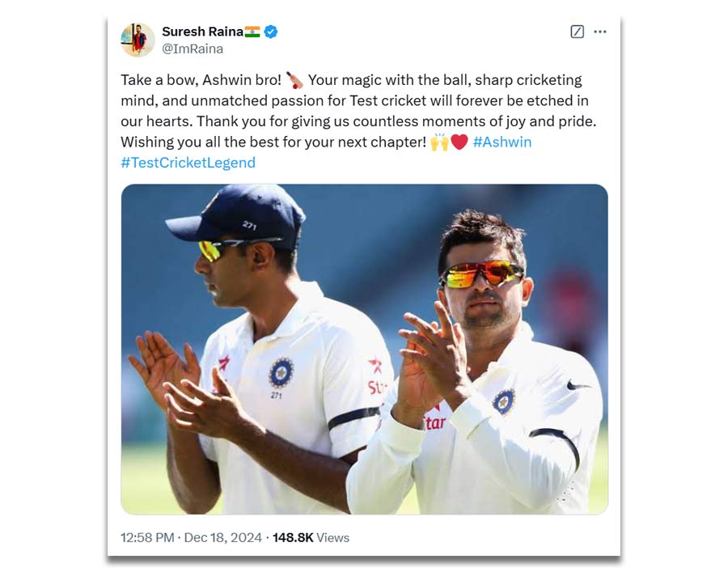Click the Nike swoosh on the jersey sleeve

coord(577,385)
